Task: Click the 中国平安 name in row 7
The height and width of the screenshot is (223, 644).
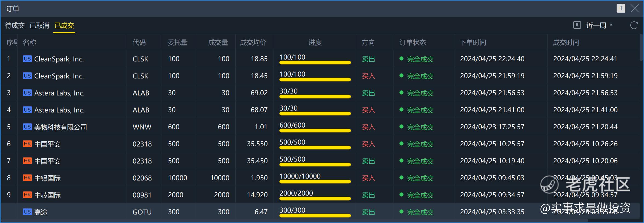Action: pos(47,161)
